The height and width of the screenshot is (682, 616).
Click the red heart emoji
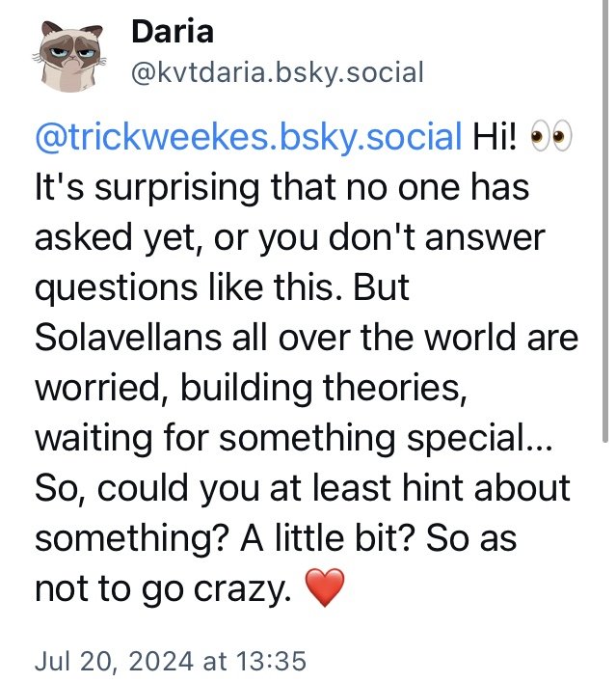pos(324,587)
